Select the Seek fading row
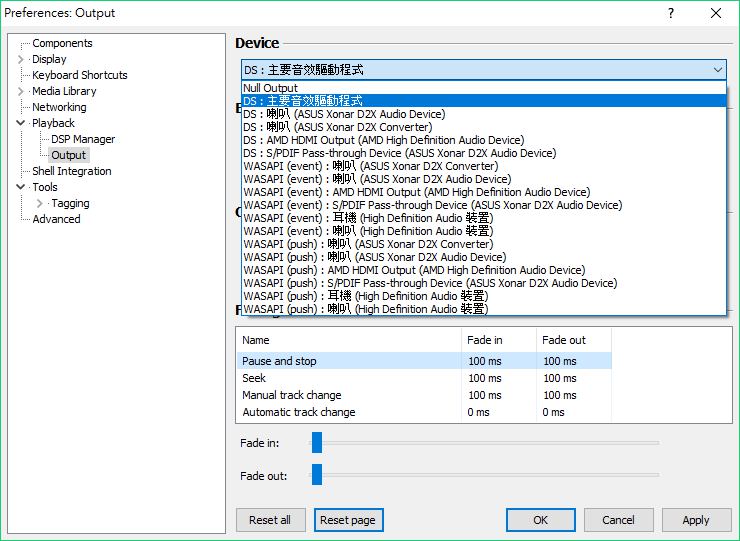The image size is (740, 541). click(424, 378)
